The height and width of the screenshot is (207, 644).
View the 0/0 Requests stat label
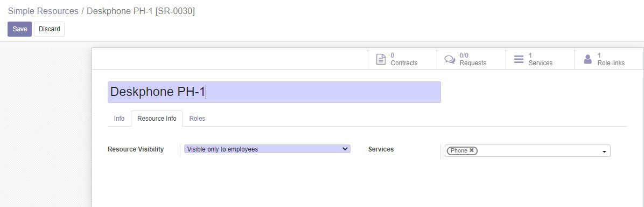click(473, 59)
